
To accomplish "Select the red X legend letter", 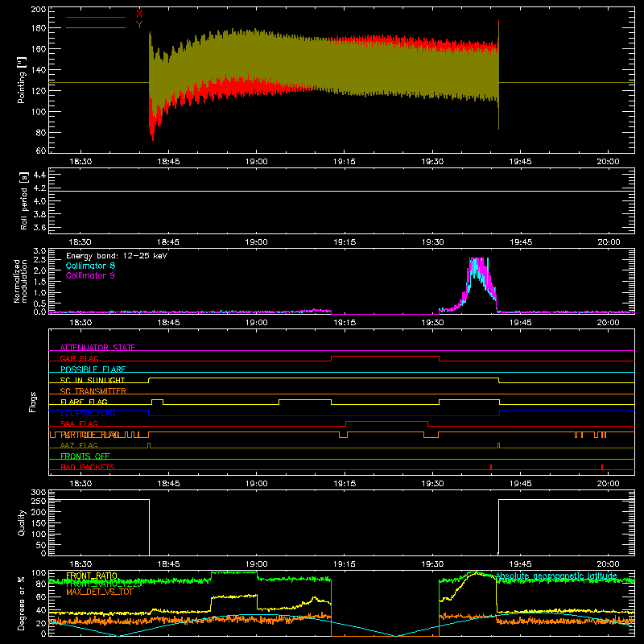I will [x=139, y=14].
